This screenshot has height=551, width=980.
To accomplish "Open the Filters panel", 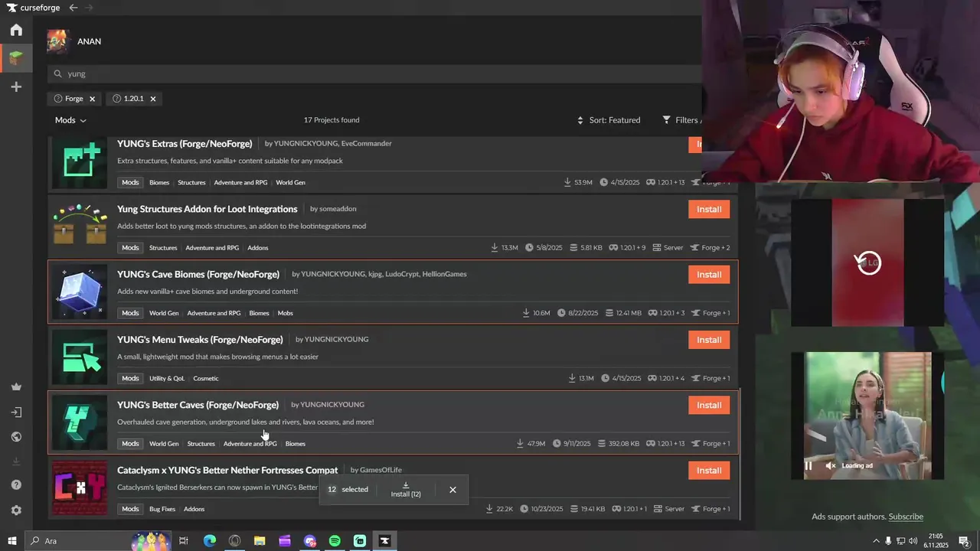I will [681, 120].
